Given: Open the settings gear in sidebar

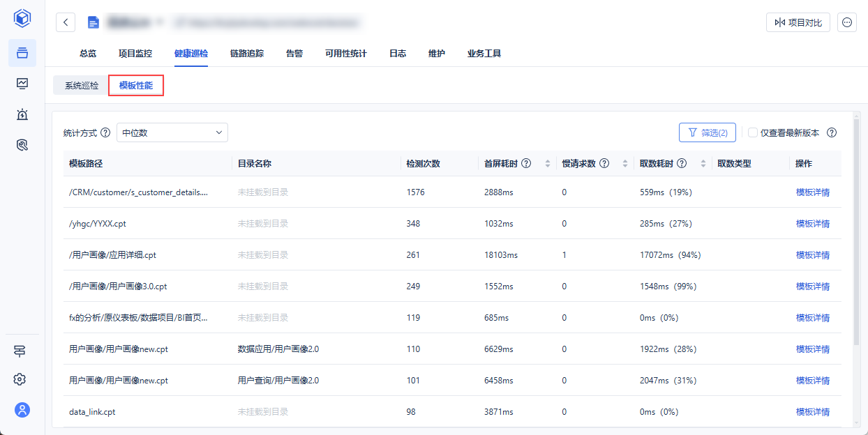Looking at the screenshot, I should coord(20,379).
